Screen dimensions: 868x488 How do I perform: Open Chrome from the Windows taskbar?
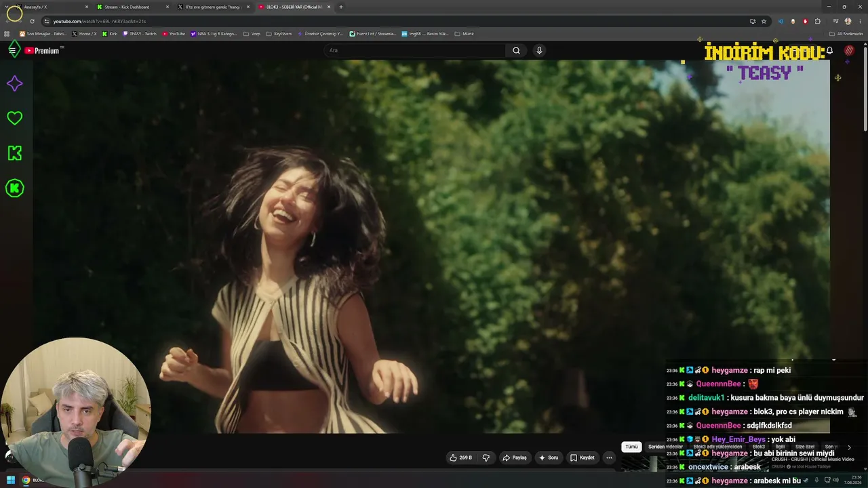[26, 480]
